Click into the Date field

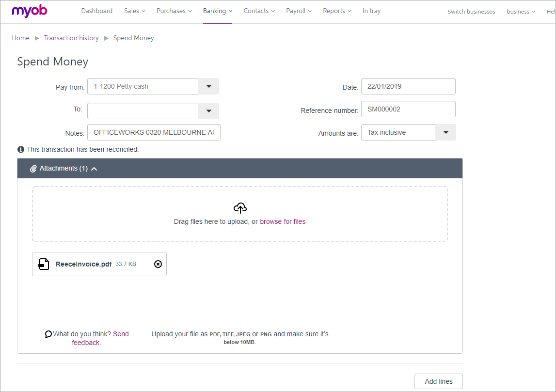point(408,86)
